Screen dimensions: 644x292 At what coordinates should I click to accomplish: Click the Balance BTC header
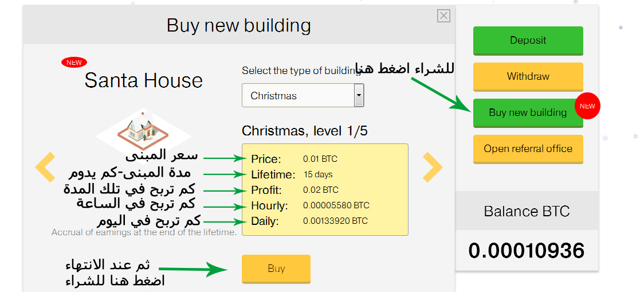point(527,211)
